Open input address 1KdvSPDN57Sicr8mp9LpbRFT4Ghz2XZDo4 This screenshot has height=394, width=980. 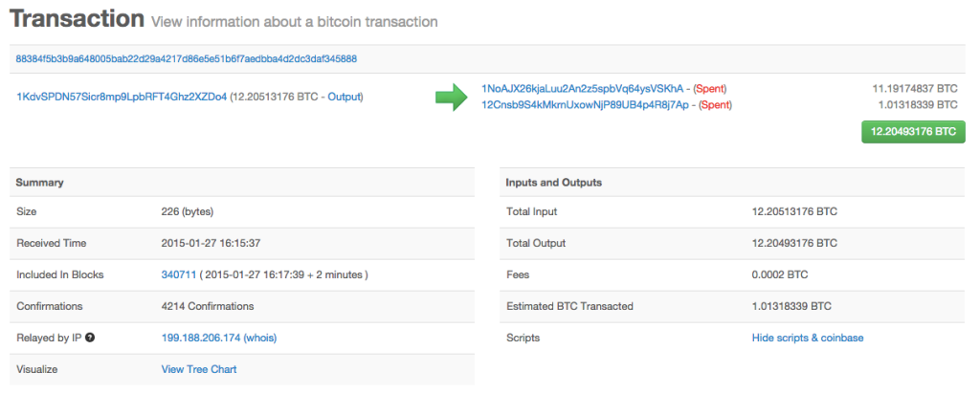[122, 97]
